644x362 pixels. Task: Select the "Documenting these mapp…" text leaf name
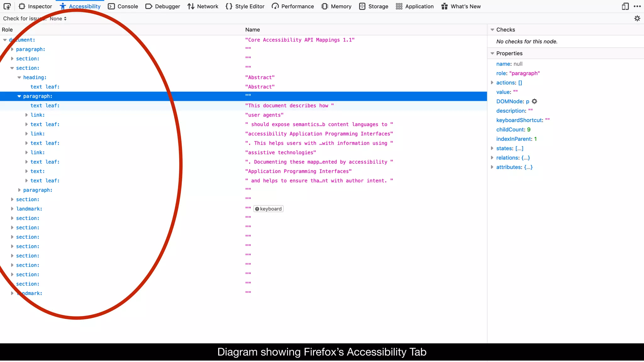pos(319,162)
